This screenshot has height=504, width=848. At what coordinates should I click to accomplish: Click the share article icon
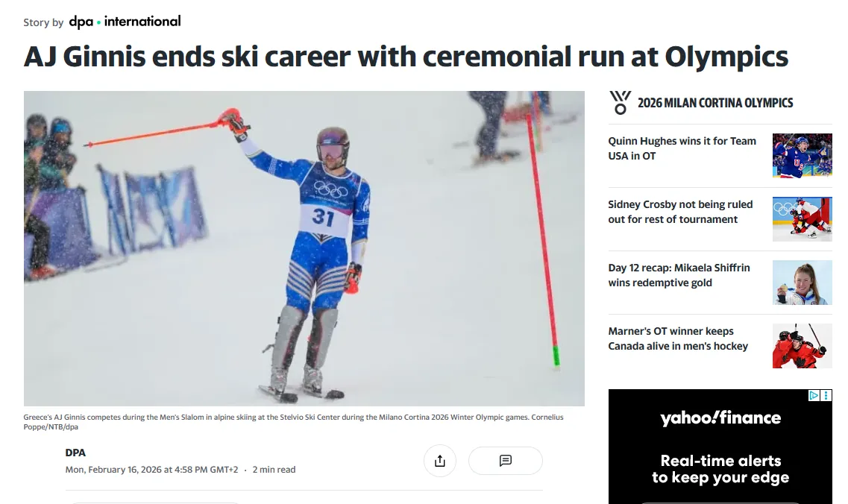point(439,461)
